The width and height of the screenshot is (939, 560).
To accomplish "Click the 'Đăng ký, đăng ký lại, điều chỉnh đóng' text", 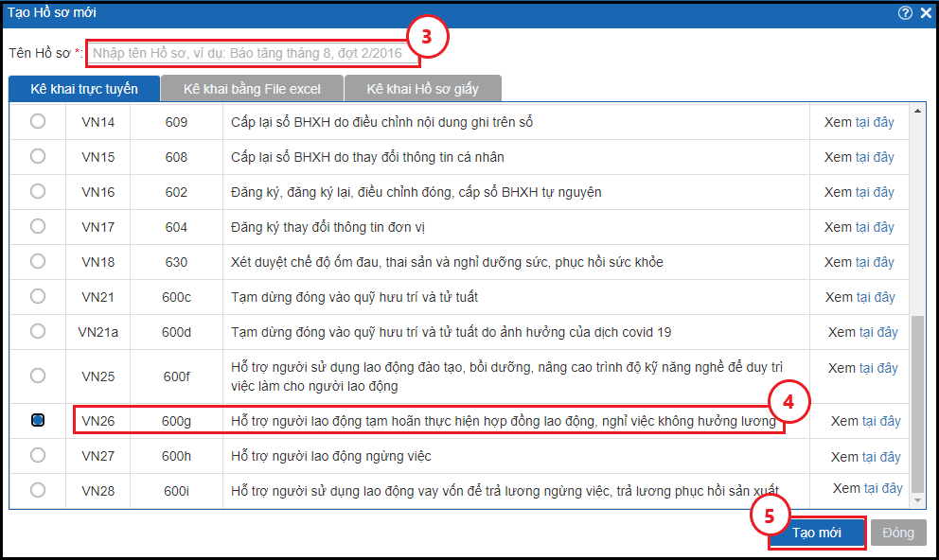I will (x=416, y=192).
